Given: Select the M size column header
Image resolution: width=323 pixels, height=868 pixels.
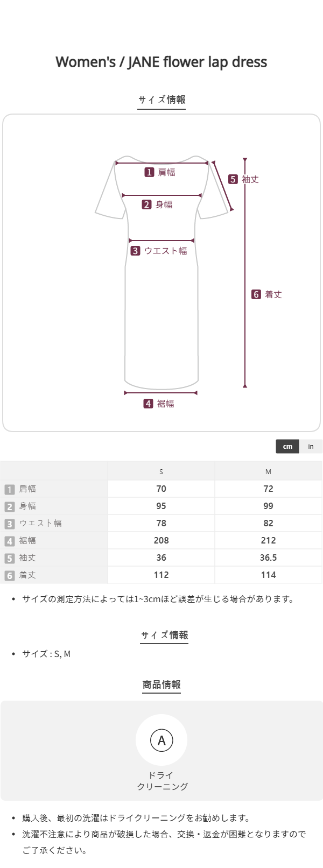Looking at the screenshot, I should click(x=268, y=472).
